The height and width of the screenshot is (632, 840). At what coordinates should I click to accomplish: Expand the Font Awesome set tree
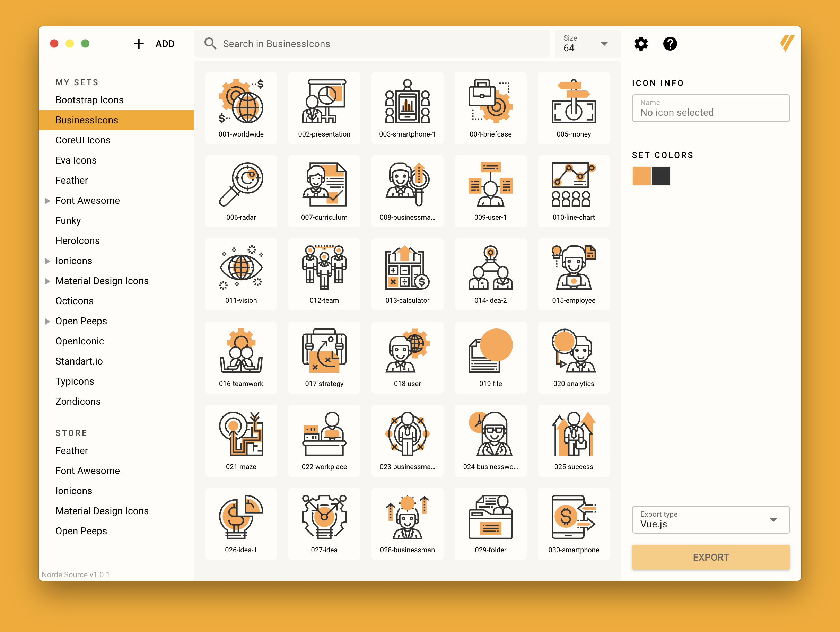point(47,201)
